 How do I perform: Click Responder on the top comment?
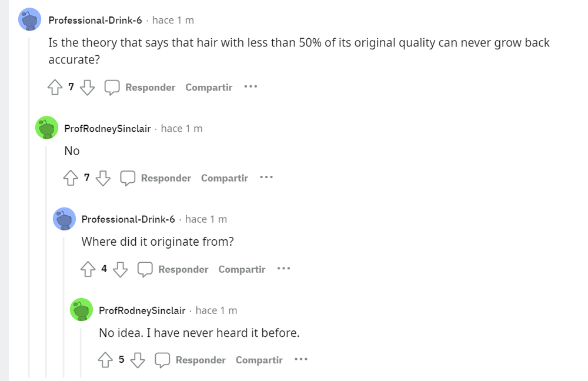coord(150,87)
